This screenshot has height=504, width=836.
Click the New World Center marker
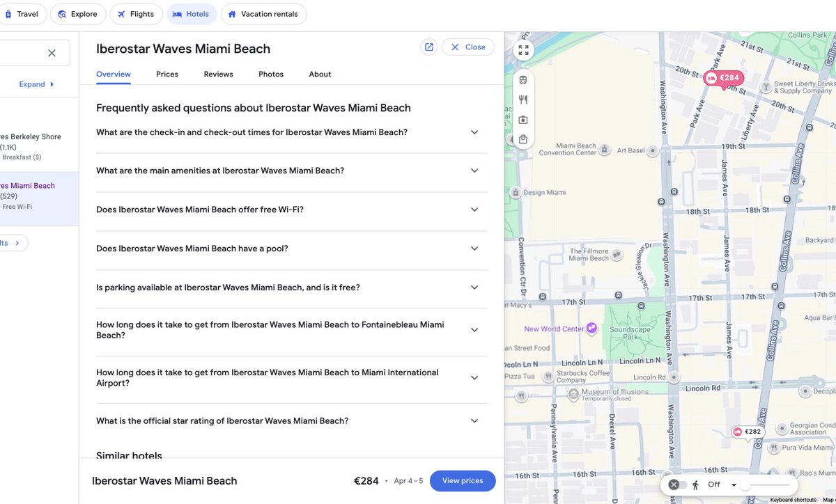[592, 328]
